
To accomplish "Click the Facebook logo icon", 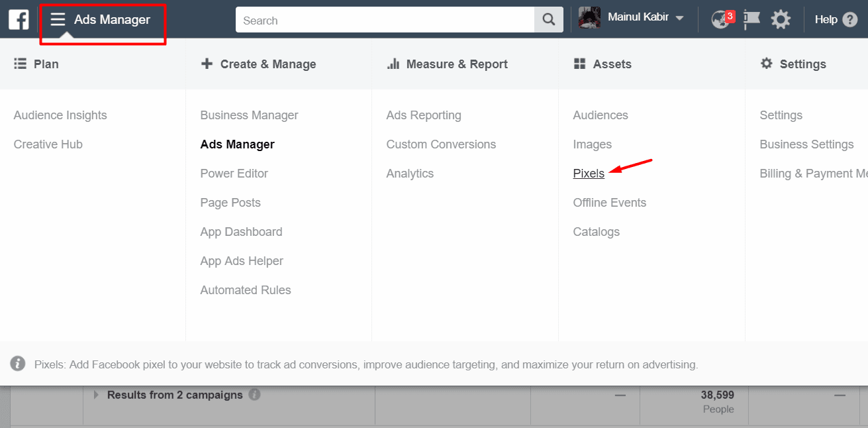I will 19,20.
